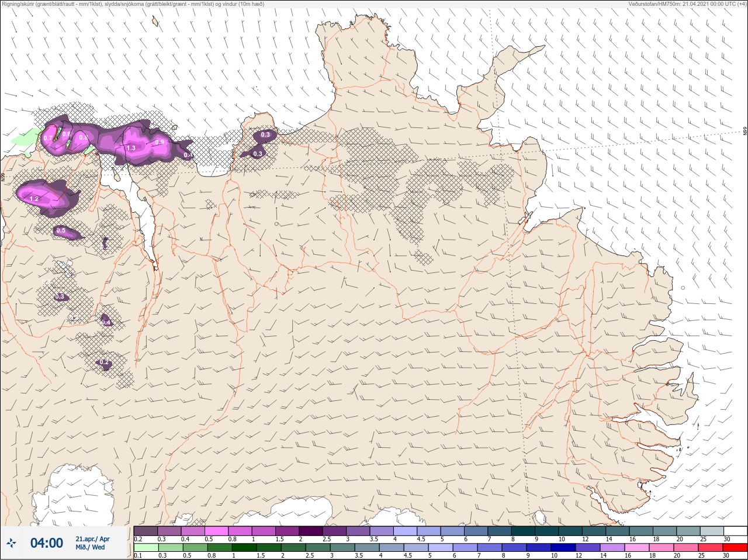Pick the bright pink 0.5 swatch, upper legend
748x560 pixels.
[216, 531]
